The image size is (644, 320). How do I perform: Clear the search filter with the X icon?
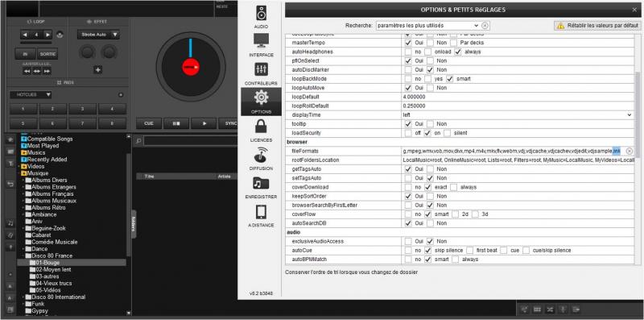485,26
